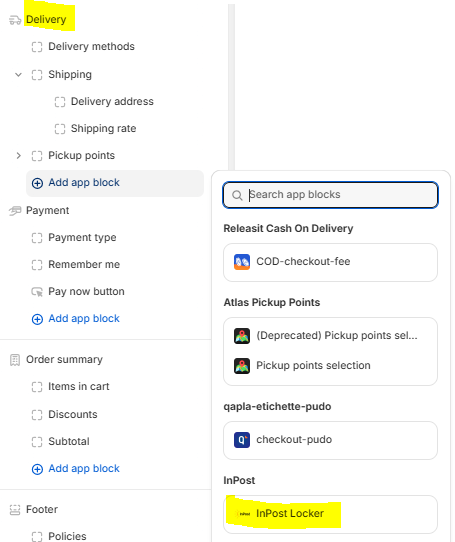Screen dimensions: 455x542
Task: Focus the Search app blocks field
Action: (331, 195)
